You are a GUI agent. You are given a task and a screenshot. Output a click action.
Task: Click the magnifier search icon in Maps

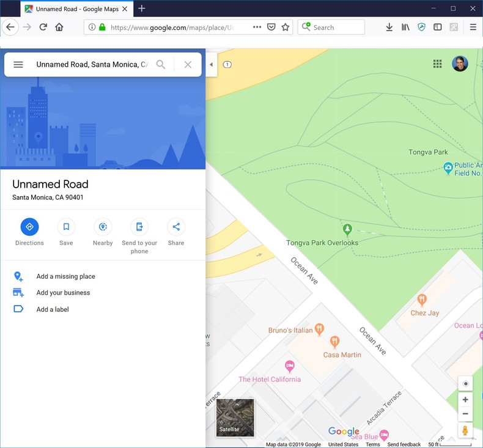coord(160,64)
